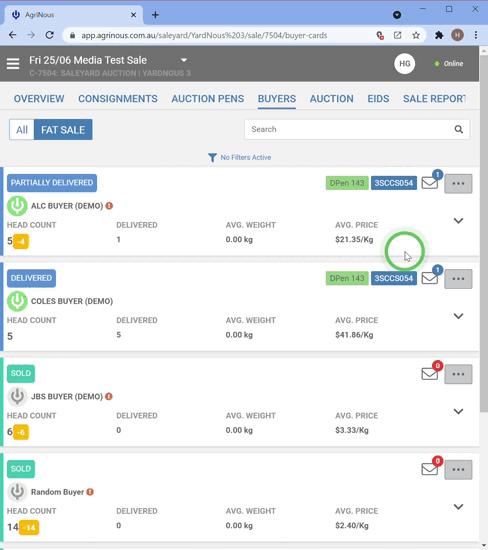Select the All filter toggle
488x550 pixels.
point(22,130)
